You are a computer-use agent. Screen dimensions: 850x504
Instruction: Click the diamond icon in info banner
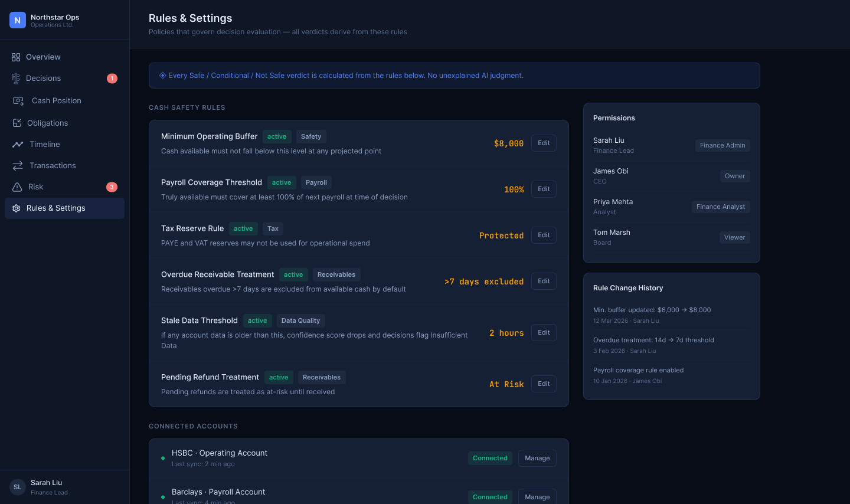coord(162,76)
